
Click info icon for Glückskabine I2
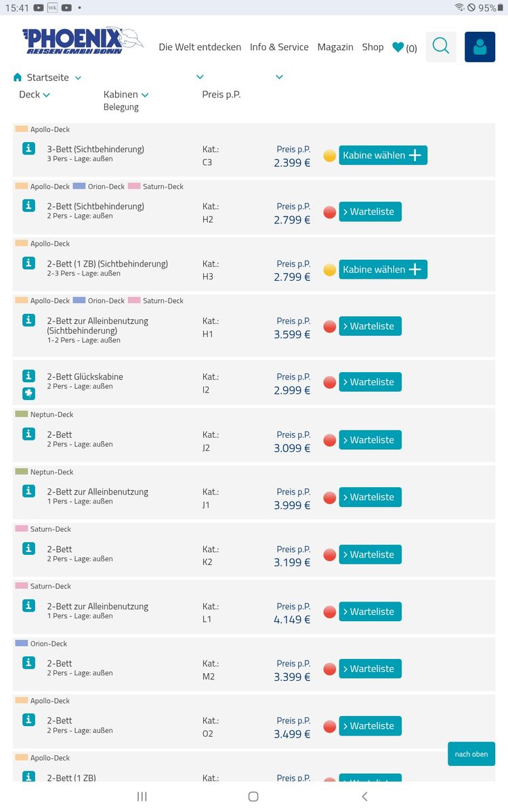(28, 376)
